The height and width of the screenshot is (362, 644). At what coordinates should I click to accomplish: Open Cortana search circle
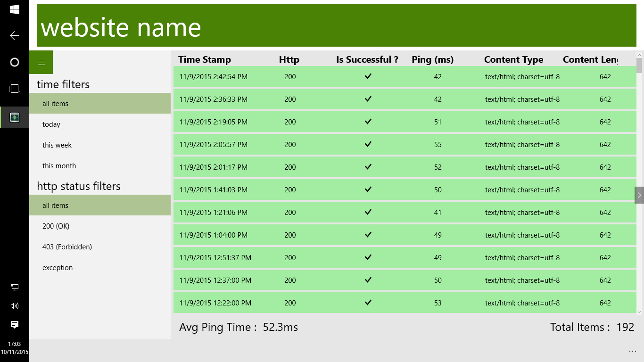click(x=15, y=62)
